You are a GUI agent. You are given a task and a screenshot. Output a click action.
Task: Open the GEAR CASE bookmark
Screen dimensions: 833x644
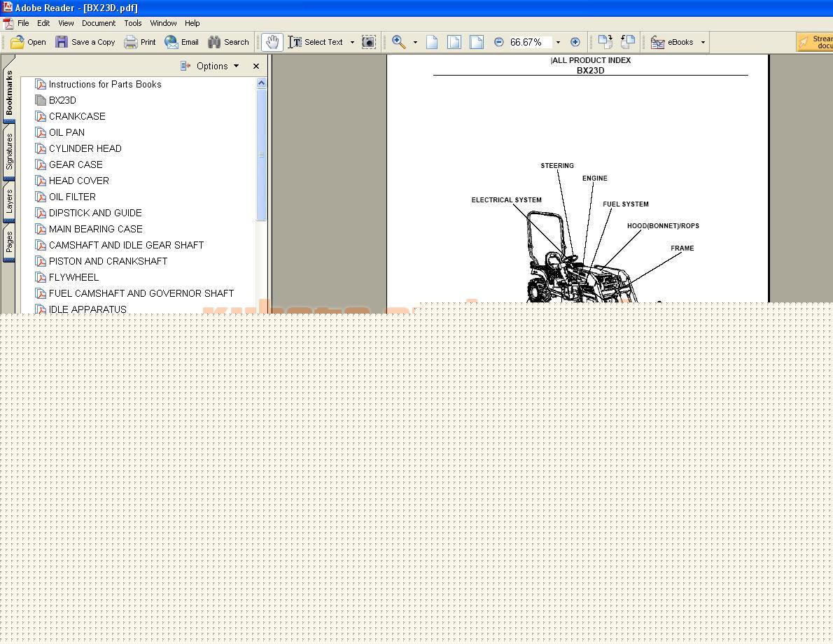[76, 164]
